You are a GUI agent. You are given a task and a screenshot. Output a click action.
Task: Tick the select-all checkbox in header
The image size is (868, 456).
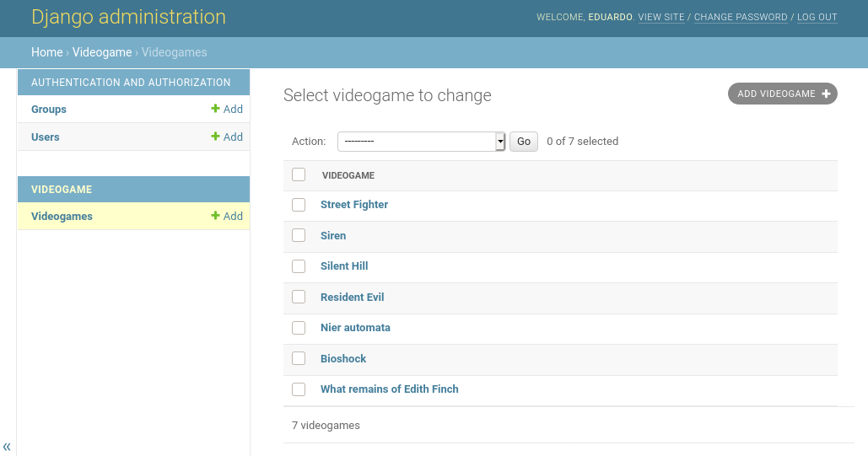point(299,174)
